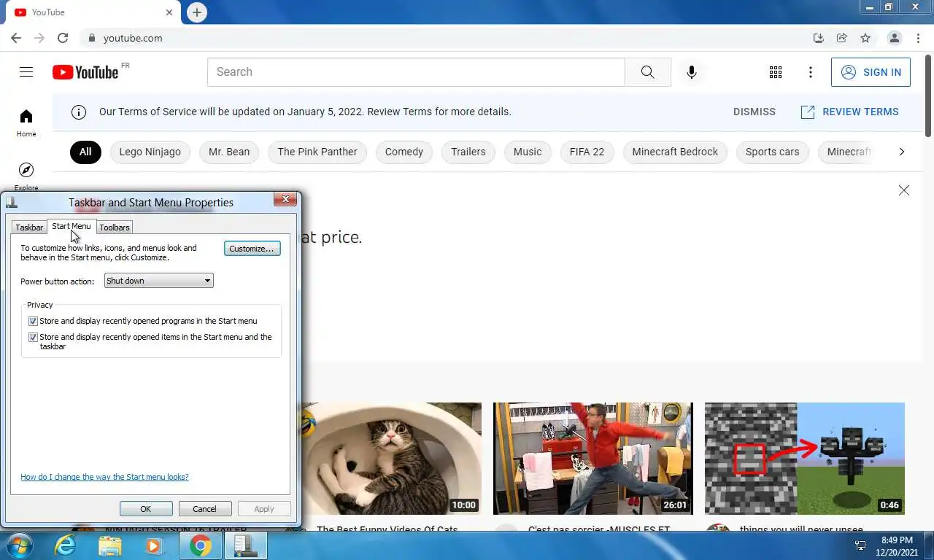Image resolution: width=934 pixels, height=560 pixels.
Task: Click the SIGN IN button
Action: (x=871, y=72)
